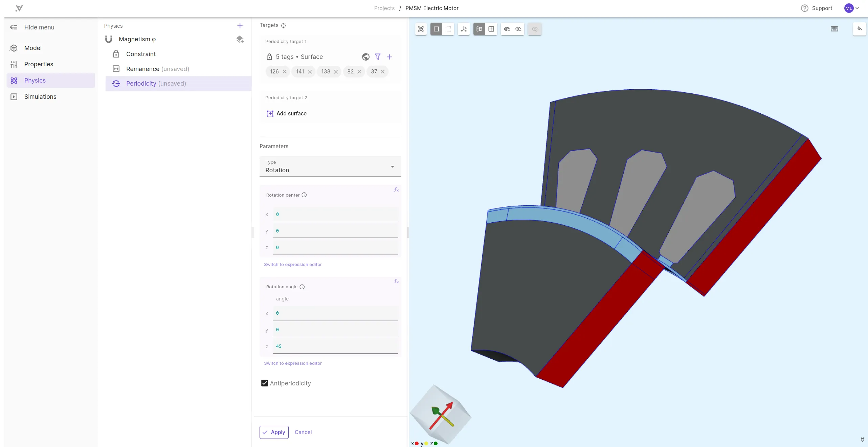Click the filled eye hide-selection icon

click(x=507, y=29)
